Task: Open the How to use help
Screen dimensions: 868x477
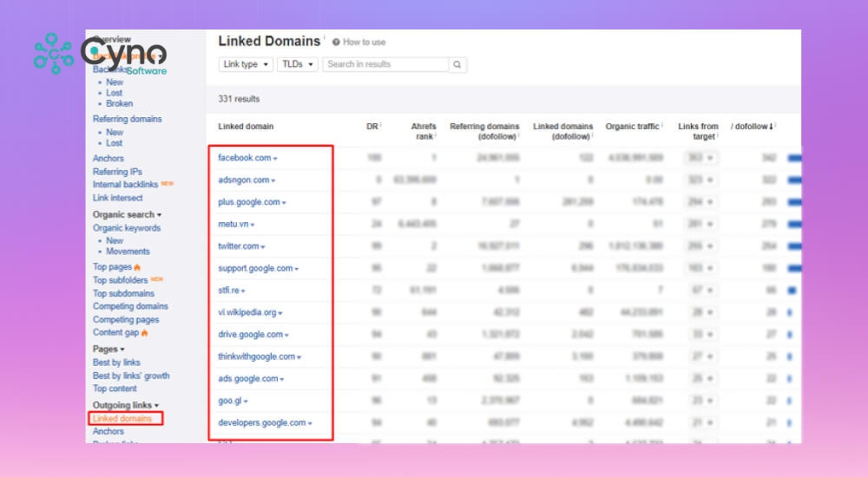Action: [358, 42]
